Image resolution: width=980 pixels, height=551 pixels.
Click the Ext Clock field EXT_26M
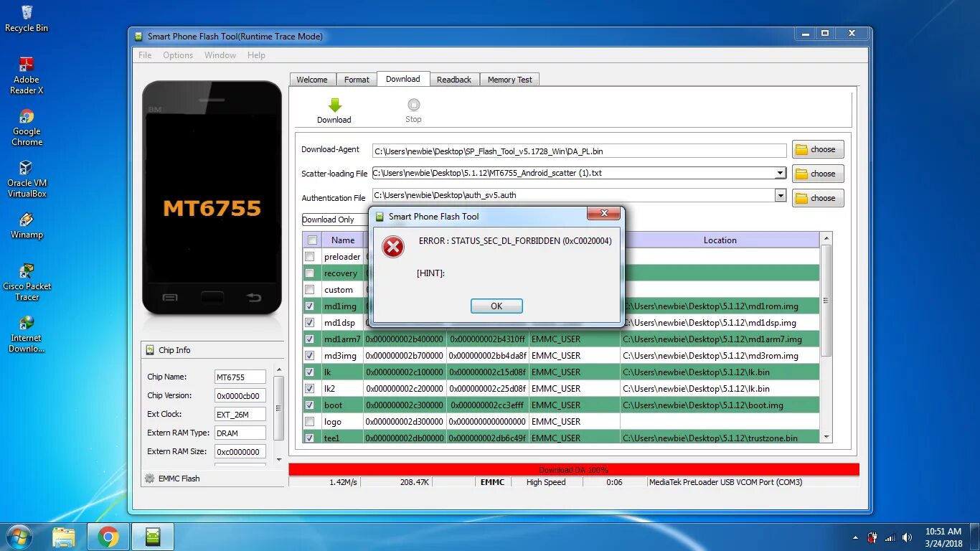240,414
